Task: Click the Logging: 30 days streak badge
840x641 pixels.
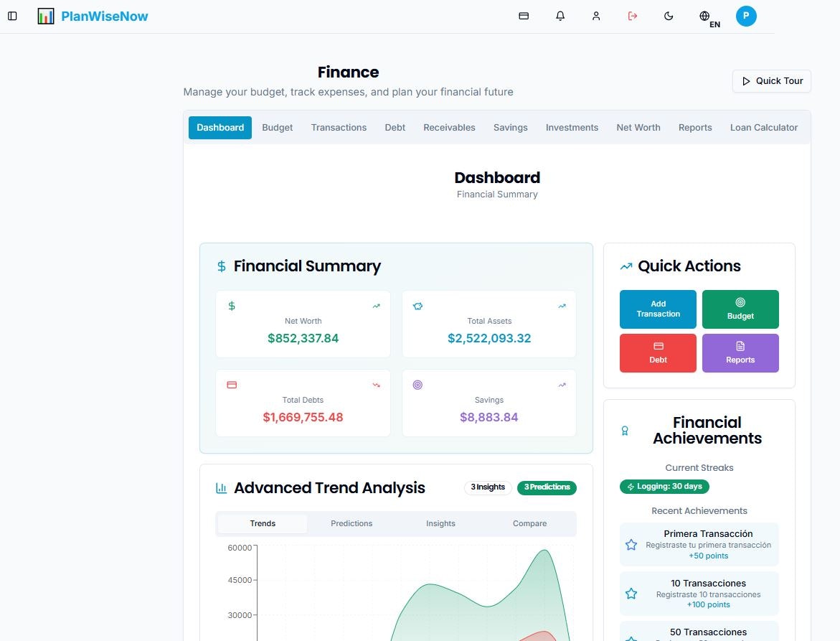Action: coord(664,486)
